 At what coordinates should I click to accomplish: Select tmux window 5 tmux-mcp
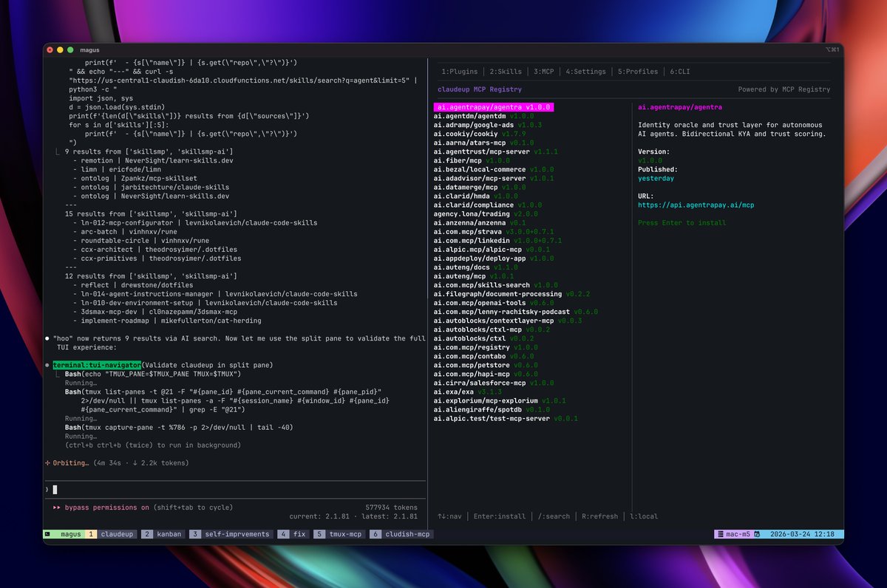(339, 533)
